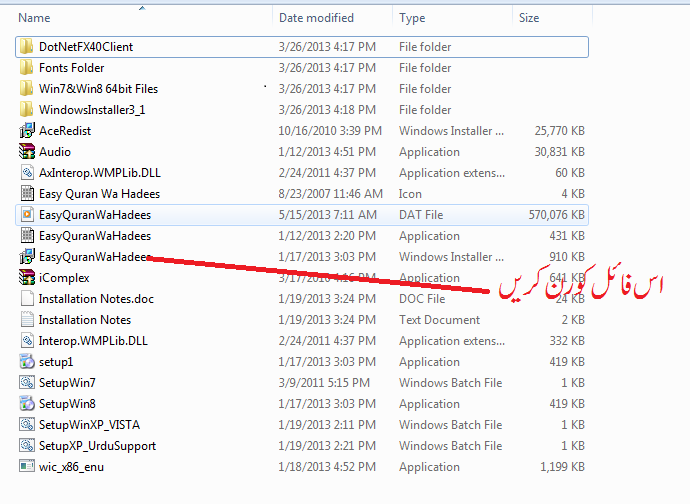690x504 pixels.
Task: Click the Win7&Win8 64bit Files folder icon
Action: [x=26, y=88]
